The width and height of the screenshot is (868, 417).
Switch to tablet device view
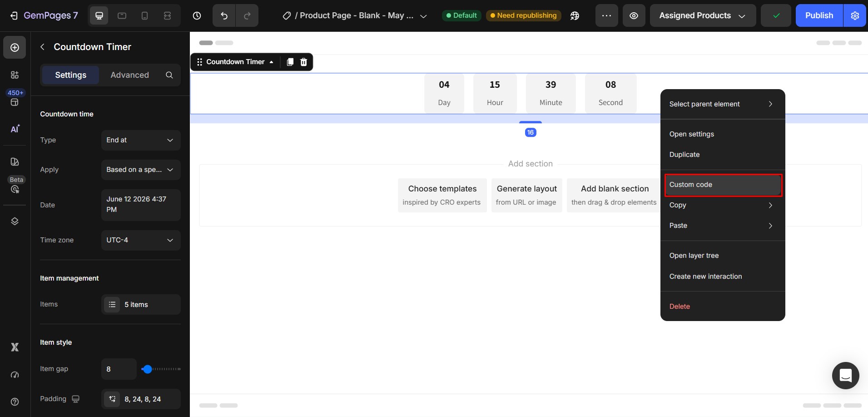[x=122, y=15]
